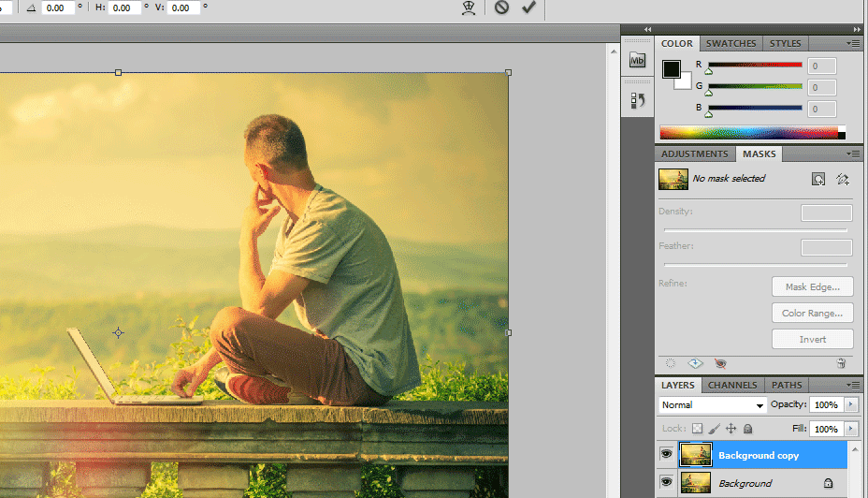Cancel the transform with the circle-slash icon
The width and height of the screenshot is (868, 498).
[x=501, y=7]
